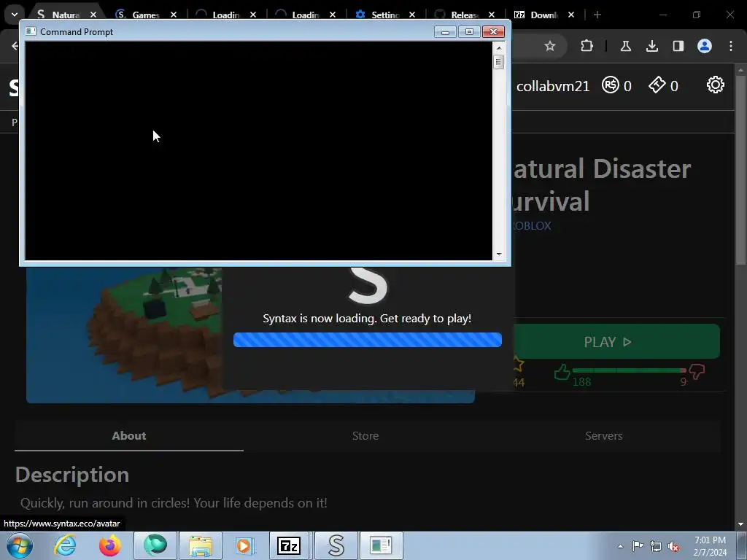Image resolution: width=747 pixels, height=560 pixels.
Task: Switch to the Settings browser tab
Action: [x=385, y=15]
